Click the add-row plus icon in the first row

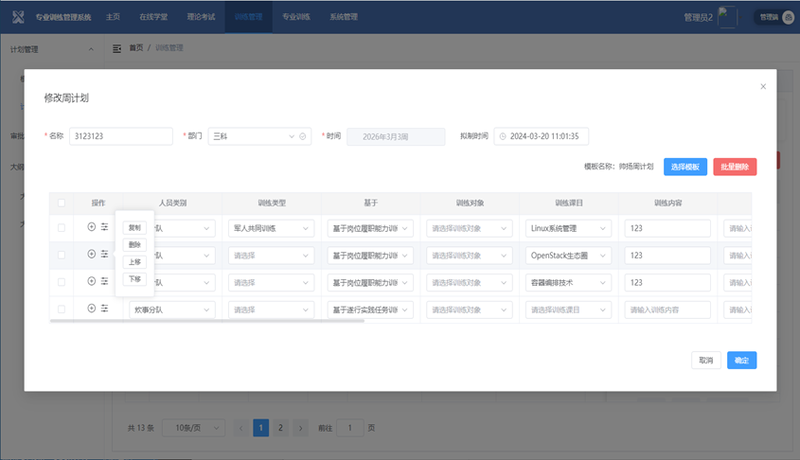click(91, 228)
